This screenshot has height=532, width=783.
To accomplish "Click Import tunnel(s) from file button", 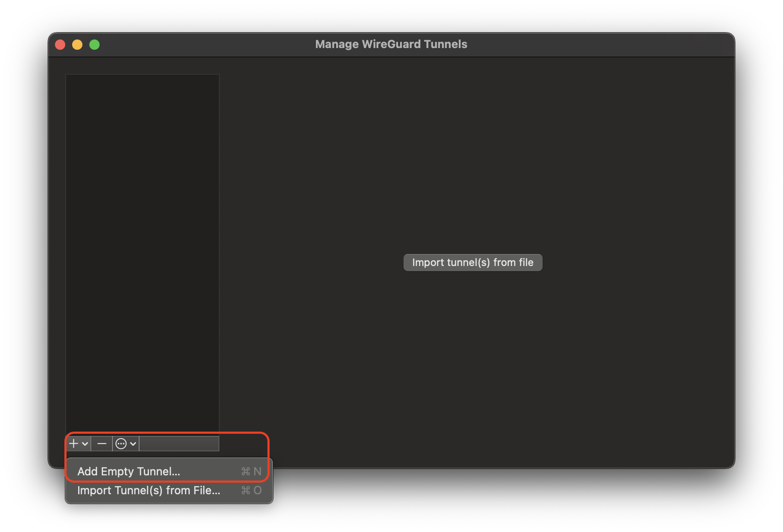I will coord(473,263).
